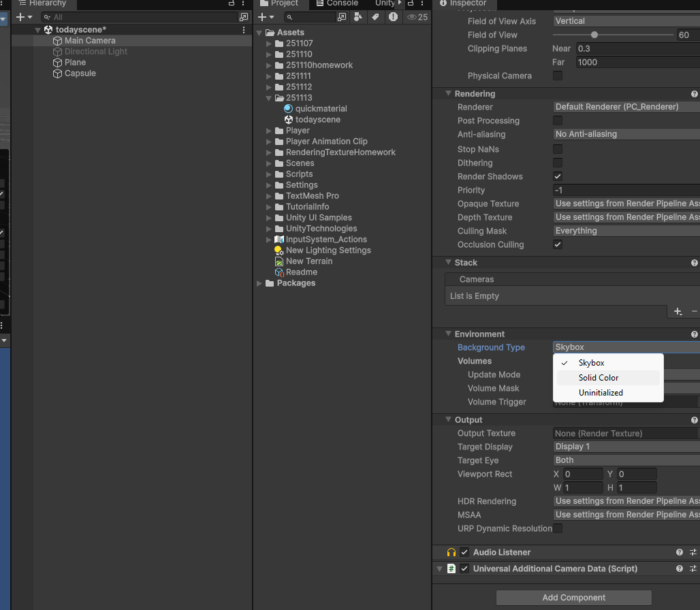This screenshot has width=700, height=610.
Task: Click the Hierarchy search field
Action: [140, 17]
